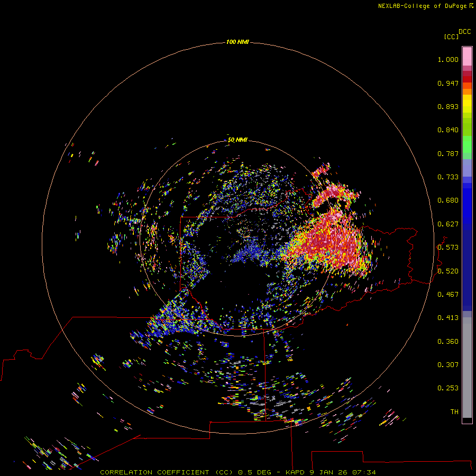Viewport: 476px width, 476px height.
Task: Click the 100 NMI range ring label
Action: point(237,42)
